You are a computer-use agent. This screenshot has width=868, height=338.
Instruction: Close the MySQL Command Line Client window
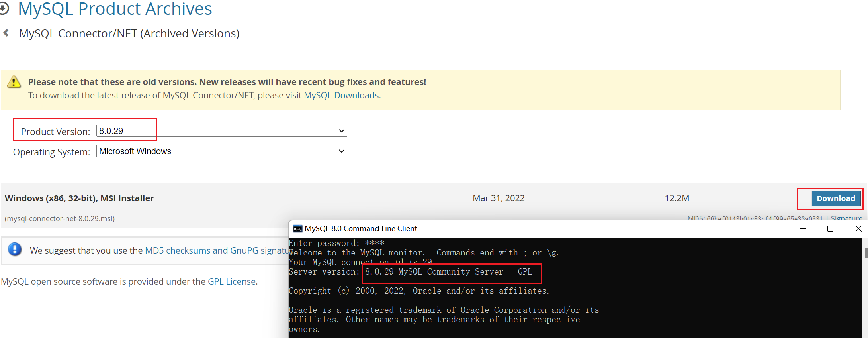point(858,228)
